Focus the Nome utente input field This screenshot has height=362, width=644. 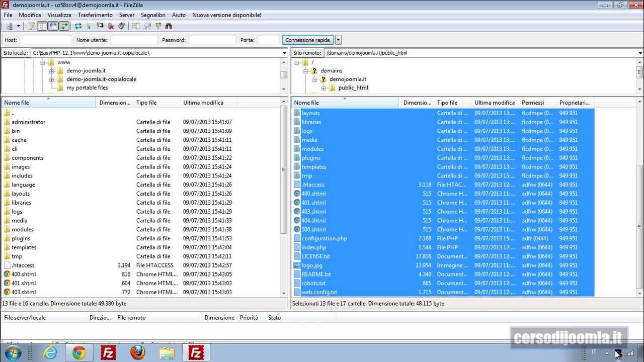[134, 40]
